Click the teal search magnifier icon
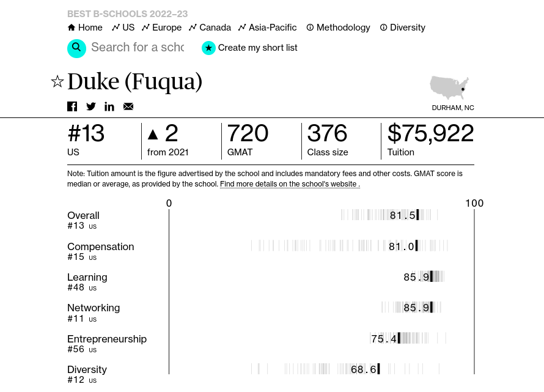544x392 pixels. tap(76, 48)
